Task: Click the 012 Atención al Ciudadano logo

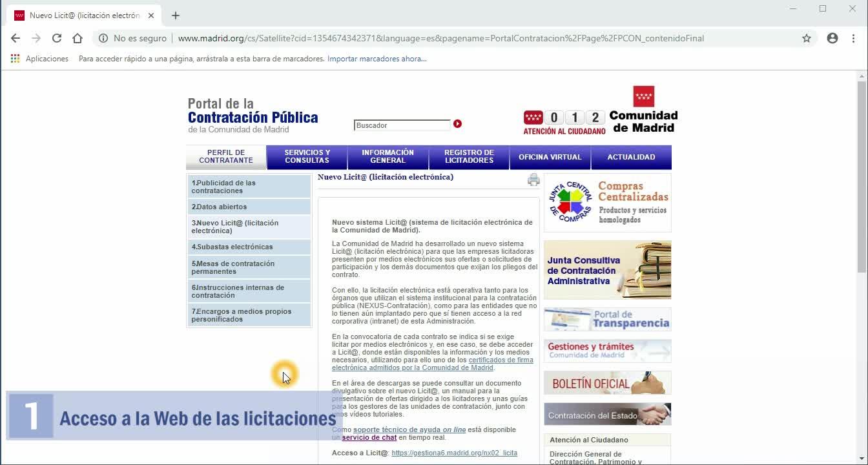Action: 564,122
